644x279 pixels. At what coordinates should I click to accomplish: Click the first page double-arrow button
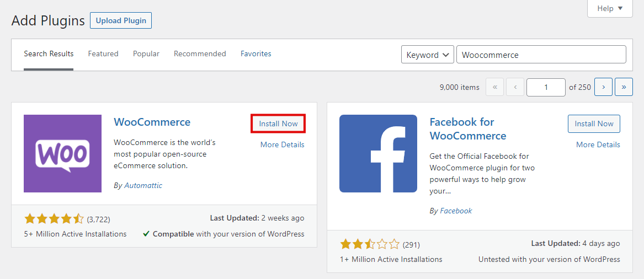495,87
